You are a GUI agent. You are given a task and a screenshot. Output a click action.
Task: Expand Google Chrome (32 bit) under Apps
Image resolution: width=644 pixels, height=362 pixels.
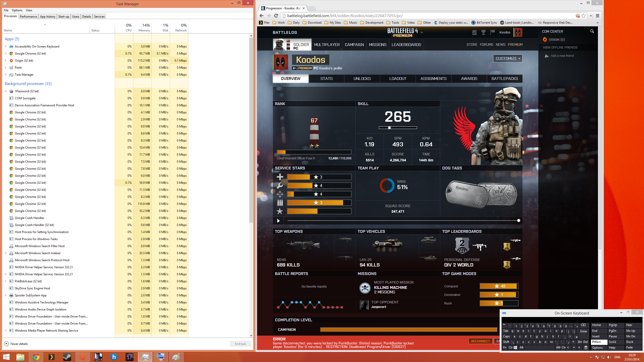pyautogui.click(x=6, y=54)
